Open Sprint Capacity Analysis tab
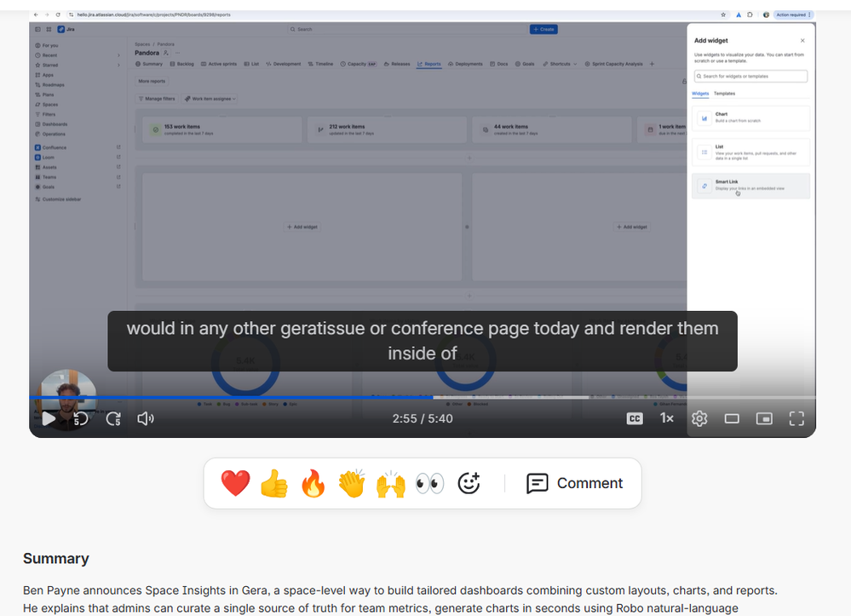Screen dimensions: 851x616 [614, 64]
